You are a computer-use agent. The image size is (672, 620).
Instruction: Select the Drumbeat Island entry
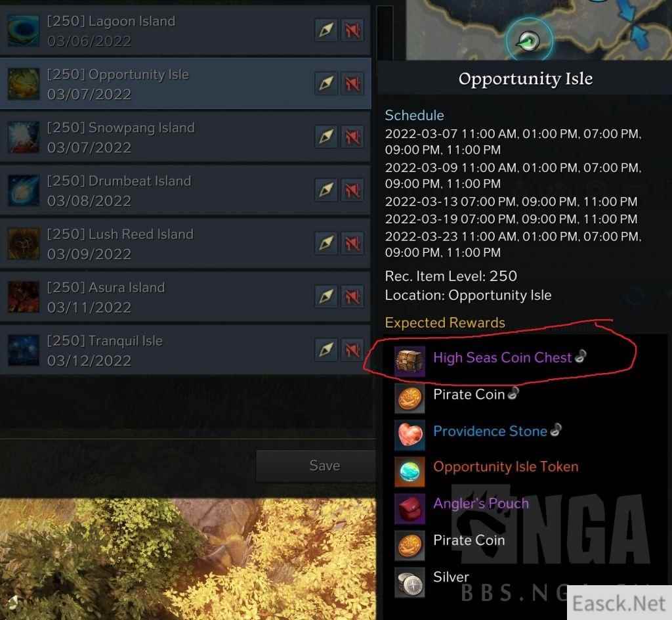pos(185,190)
